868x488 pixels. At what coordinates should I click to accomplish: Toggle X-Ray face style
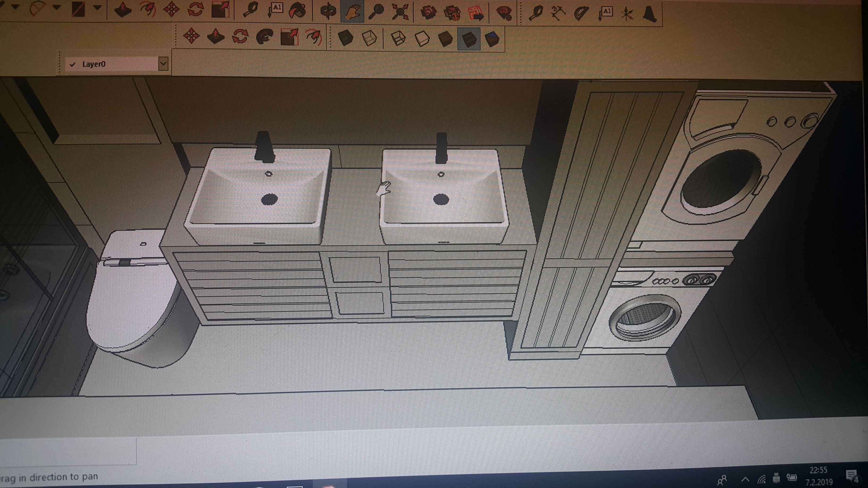(x=345, y=38)
